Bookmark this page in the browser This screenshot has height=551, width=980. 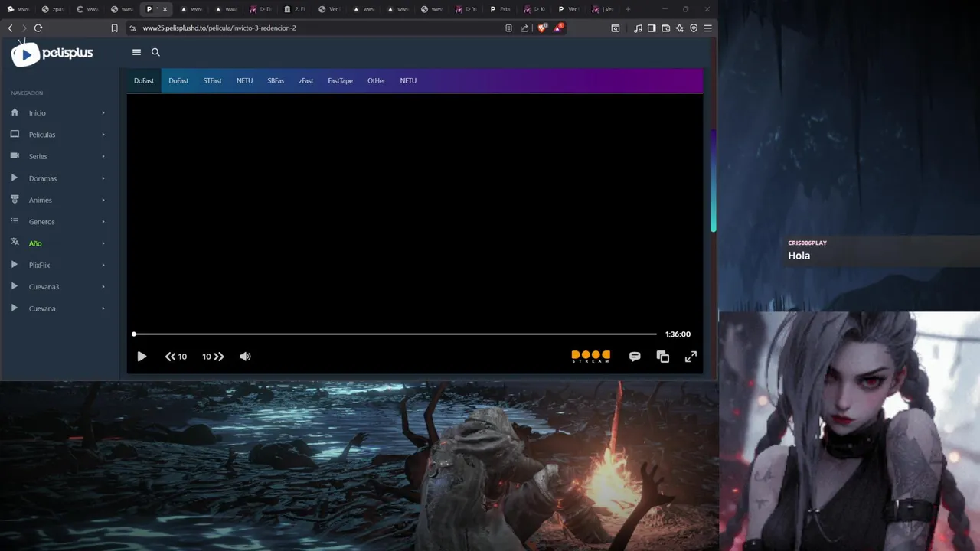pyautogui.click(x=114, y=28)
